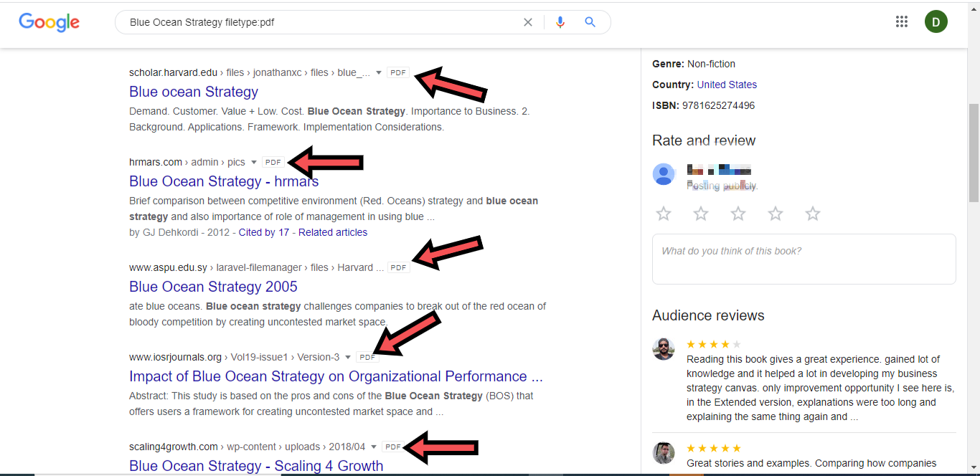Open first audience reviewer's profile photo
The image size is (980, 476).
tap(664, 349)
